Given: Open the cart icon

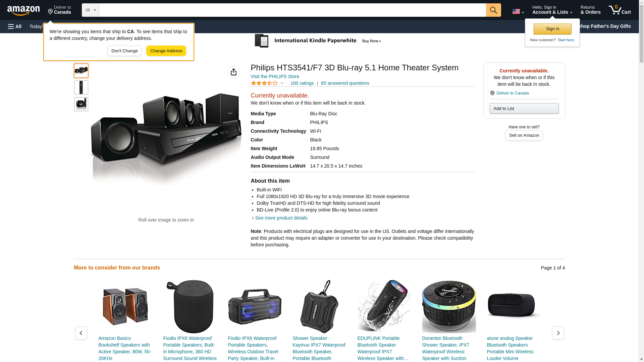Looking at the screenshot, I should [x=620, y=10].
